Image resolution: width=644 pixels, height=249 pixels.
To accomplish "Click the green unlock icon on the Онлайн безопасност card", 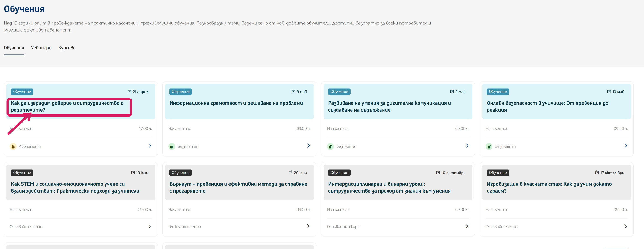I will pos(489,146).
